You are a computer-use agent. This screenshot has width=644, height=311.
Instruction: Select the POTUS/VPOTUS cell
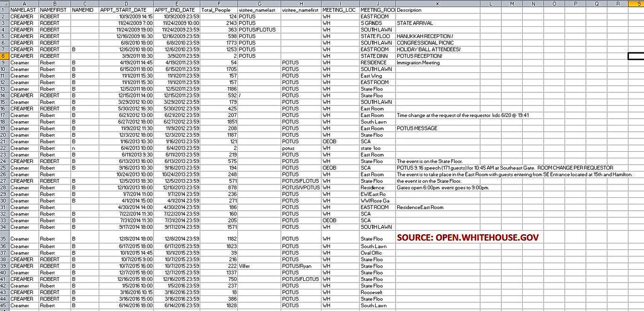point(301,188)
